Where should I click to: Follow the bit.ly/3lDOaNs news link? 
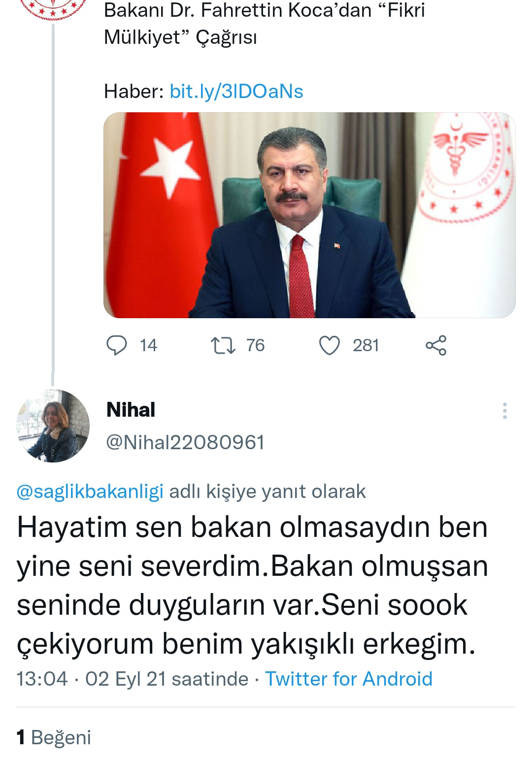click(x=236, y=92)
